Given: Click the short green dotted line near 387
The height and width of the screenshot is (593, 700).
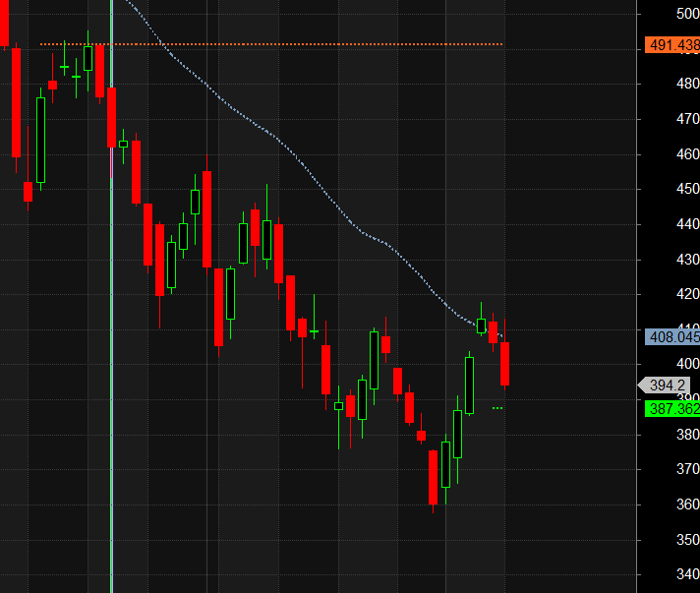Looking at the screenshot, I should click(x=497, y=407).
